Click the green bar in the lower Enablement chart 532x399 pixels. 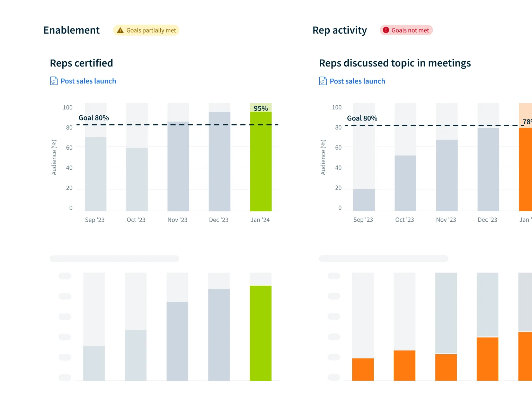pyautogui.click(x=260, y=333)
